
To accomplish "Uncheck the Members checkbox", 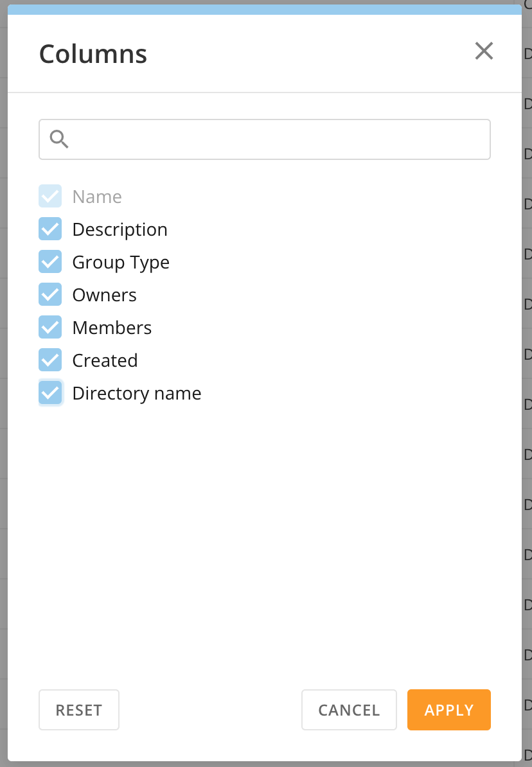I will click(x=50, y=327).
